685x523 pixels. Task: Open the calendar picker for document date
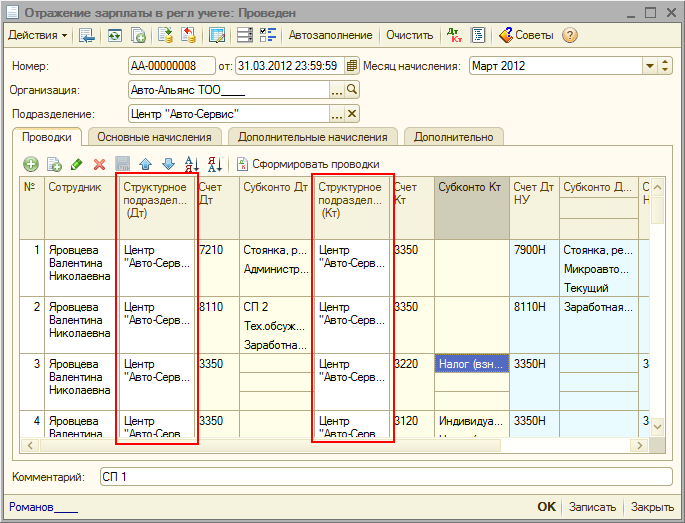tap(353, 66)
